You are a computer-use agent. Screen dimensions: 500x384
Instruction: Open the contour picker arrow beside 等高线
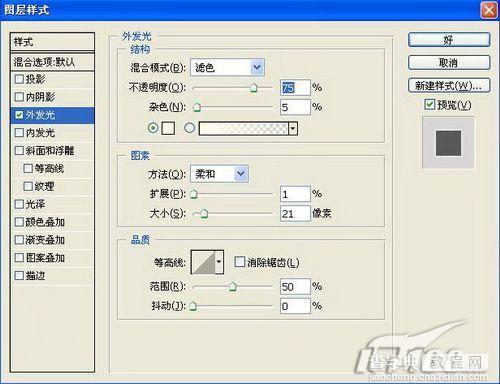point(219,262)
